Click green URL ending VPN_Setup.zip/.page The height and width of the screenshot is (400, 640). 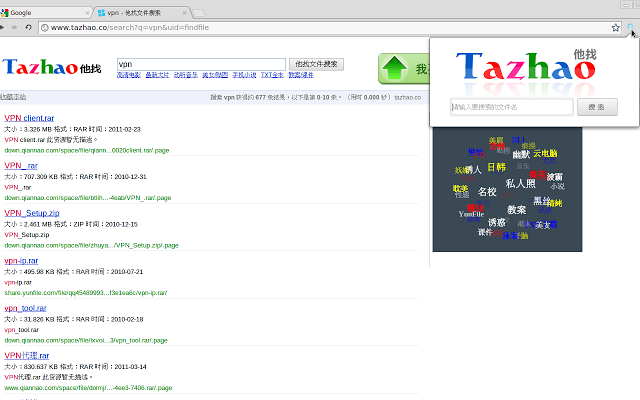tap(91, 245)
